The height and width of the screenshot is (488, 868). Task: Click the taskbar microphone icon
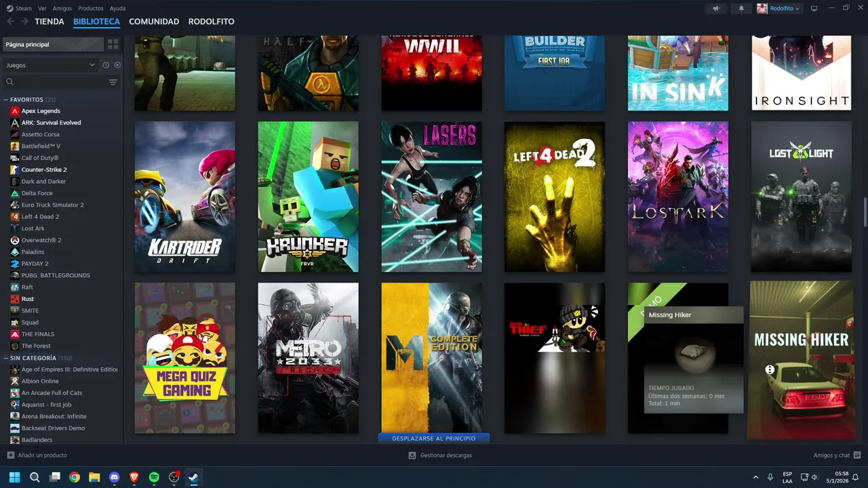click(x=770, y=477)
